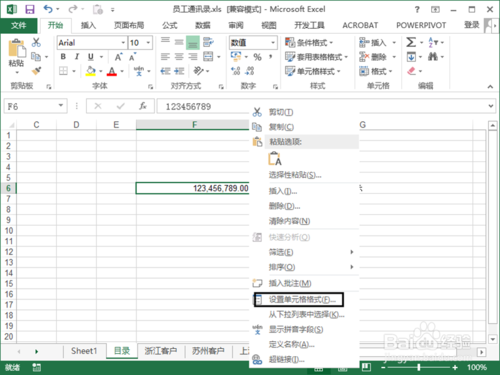Image resolution: width=500 pixels, height=375 pixels.
Task: Collapse the ribbon with up chevron
Action: point(490,87)
